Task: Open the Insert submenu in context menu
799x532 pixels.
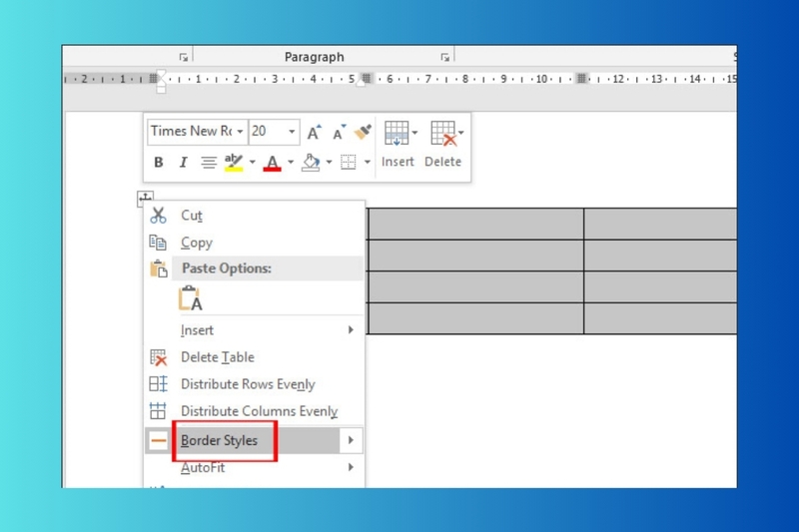Action: click(x=254, y=330)
